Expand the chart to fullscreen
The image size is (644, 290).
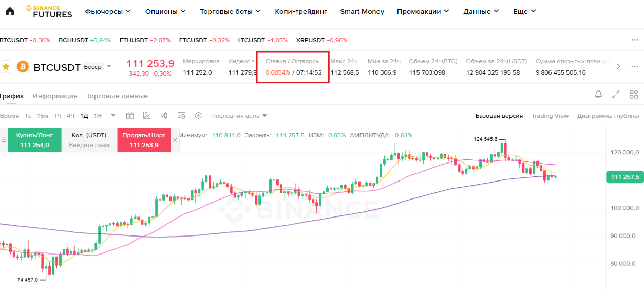point(616,94)
